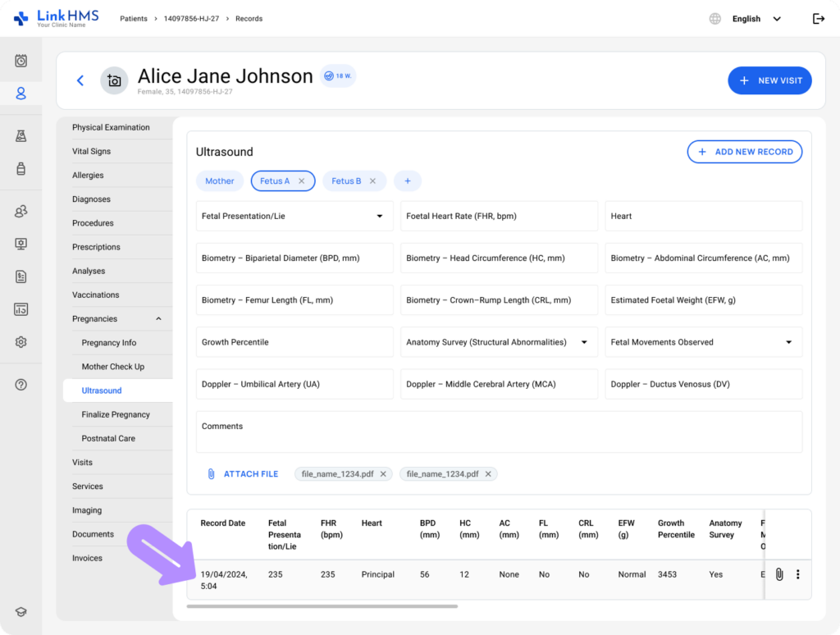
Task: Expand Anatomy Survey (Structural Abnormalities) dropdown
Action: (x=584, y=342)
